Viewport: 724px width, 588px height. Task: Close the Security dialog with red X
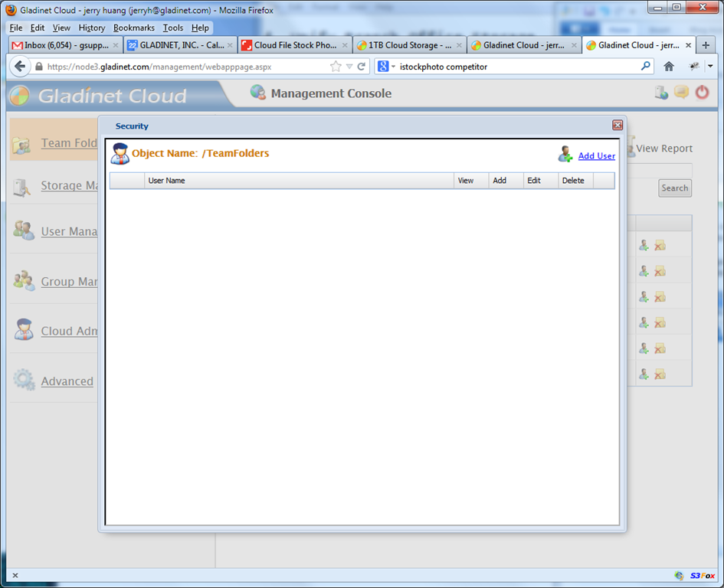pyautogui.click(x=618, y=125)
